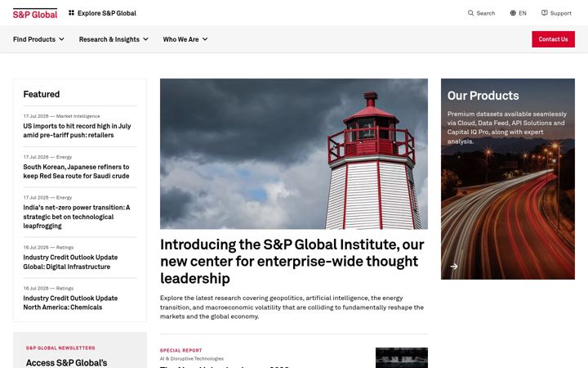Click the Special Report thumbnail image

pos(402,357)
